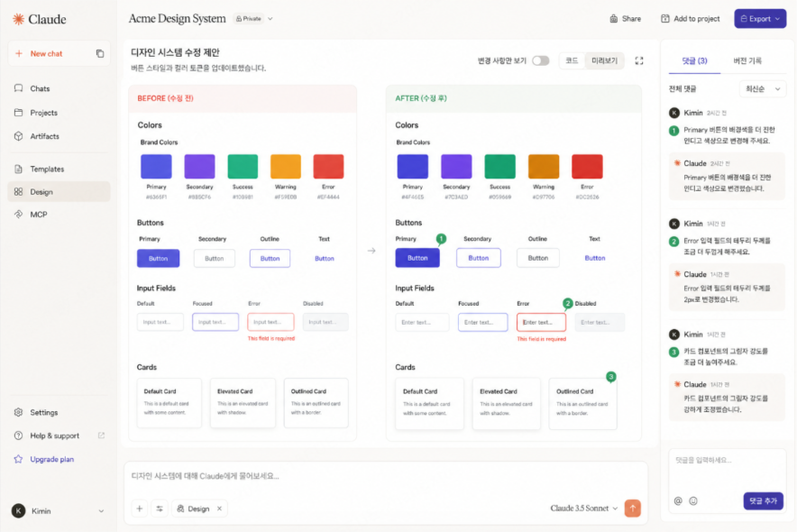Click the plus attach icon in chat box
This screenshot has width=797, height=532.
[x=139, y=509]
